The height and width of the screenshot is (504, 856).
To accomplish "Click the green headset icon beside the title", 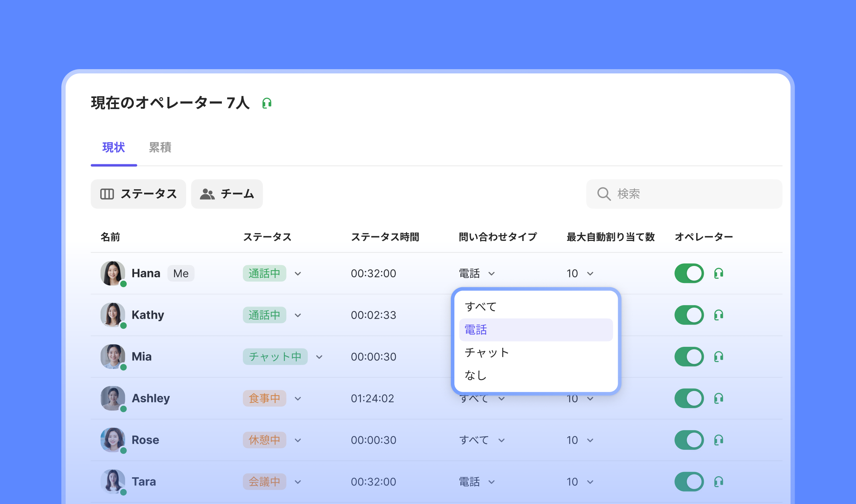I will 267,103.
